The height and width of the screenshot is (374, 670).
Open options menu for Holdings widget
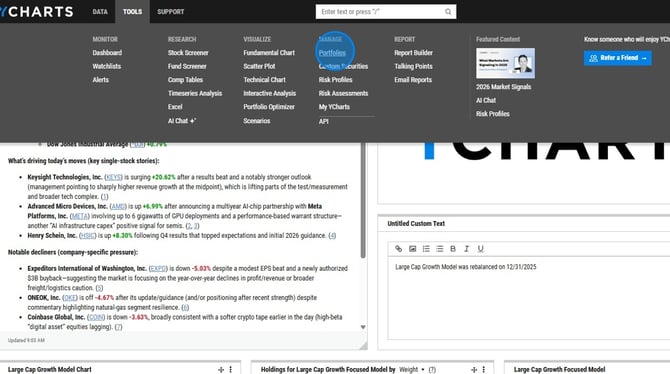point(484,370)
